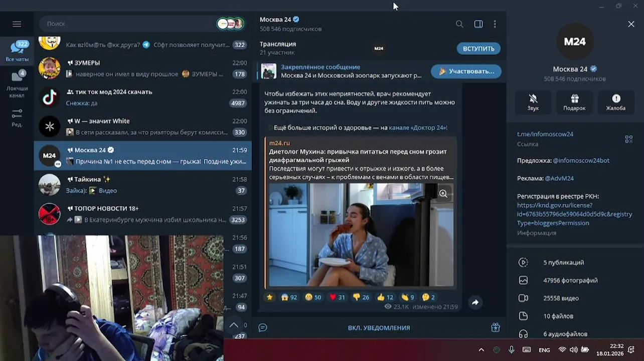Search within the Москва 24 channel
This screenshot has height=361, width=644.
[459, 24]
